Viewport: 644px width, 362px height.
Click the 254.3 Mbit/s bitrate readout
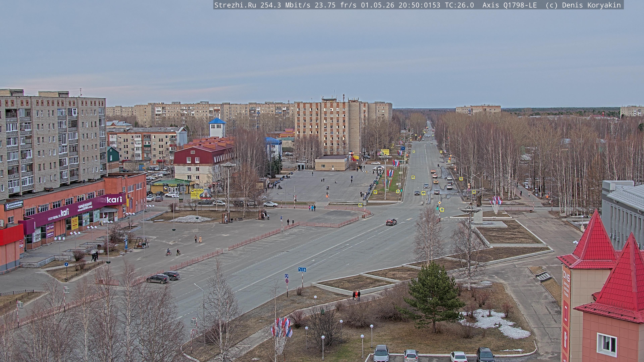pos(285,5)
